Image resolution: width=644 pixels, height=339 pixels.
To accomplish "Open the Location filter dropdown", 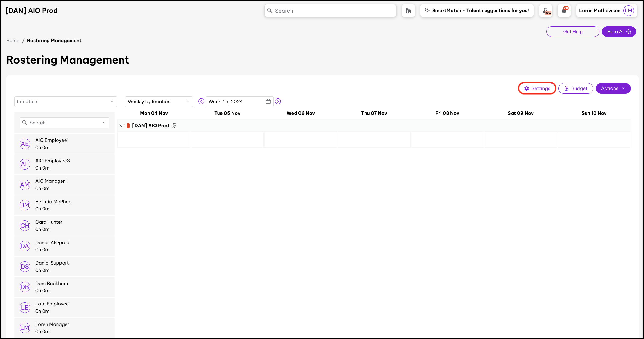I will tap(65, 102).
